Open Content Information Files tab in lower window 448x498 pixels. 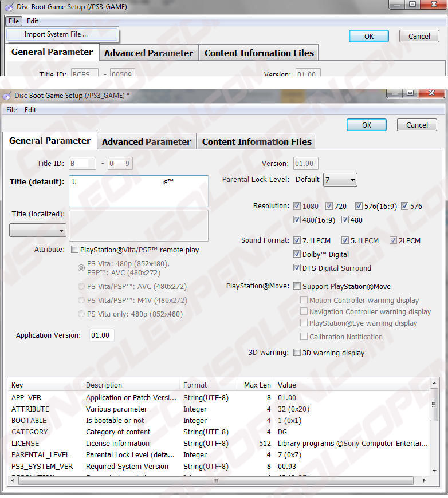click(257, 141)
